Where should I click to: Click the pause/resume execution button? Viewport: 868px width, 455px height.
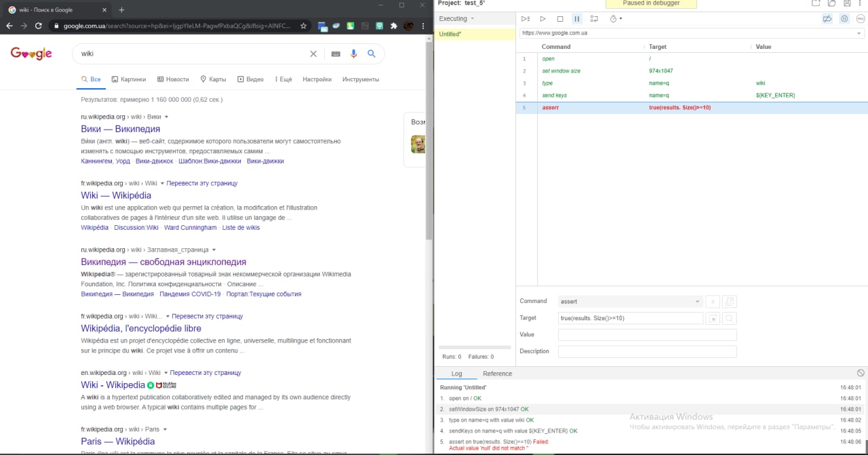(x=577, y=19)
